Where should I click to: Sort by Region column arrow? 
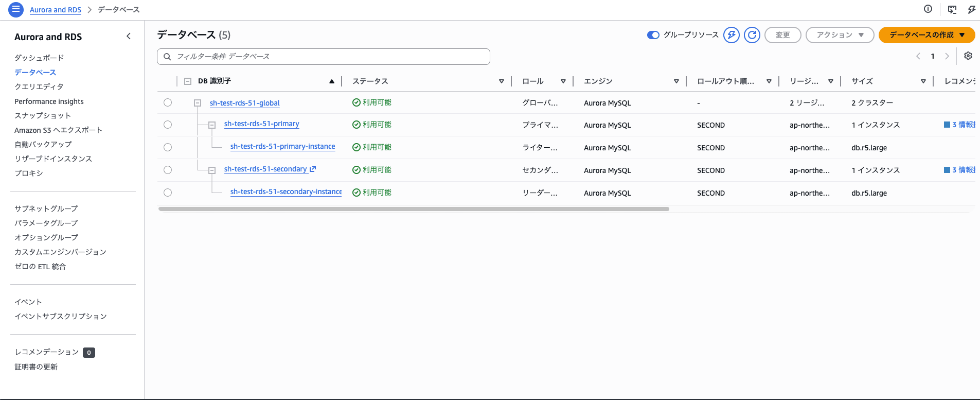pos(831,81)
